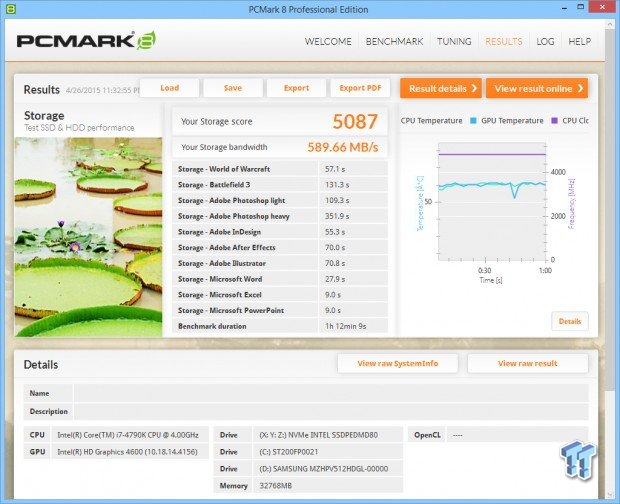Click View raw result
Image resolution: width=620 pixels, height=504 pixels.
tap(527, 363)
